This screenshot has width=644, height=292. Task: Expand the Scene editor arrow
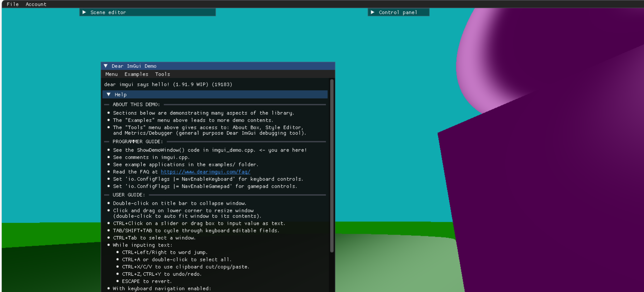tap(84, 12)
